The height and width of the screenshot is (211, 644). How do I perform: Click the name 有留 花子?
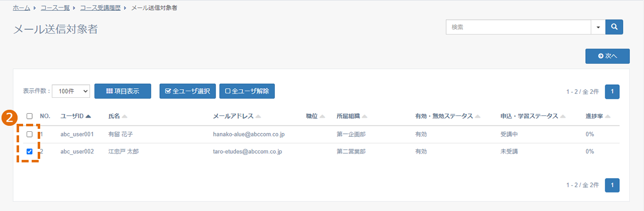[121, 134]
